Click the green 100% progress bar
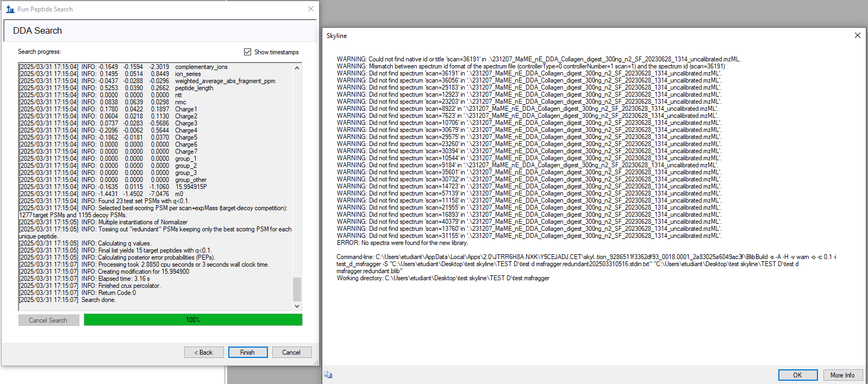The image size is (868, 384). pyautogui.click(x=193, y=320)
